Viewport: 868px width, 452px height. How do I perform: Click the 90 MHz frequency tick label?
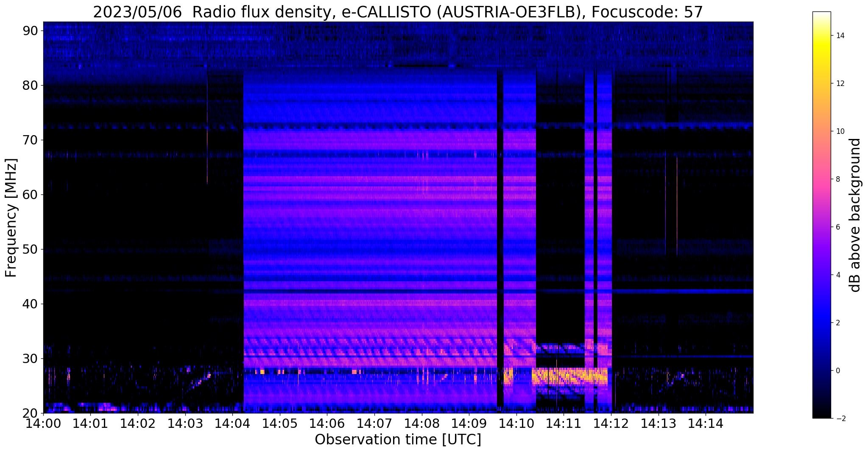tap(31, 31)
